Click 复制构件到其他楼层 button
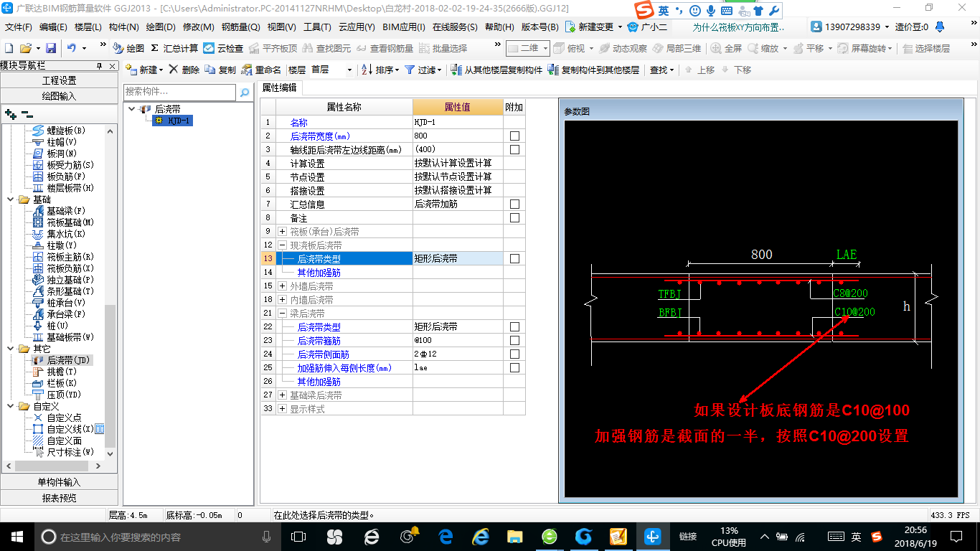This screenshot has width=980, height=551. [x=593, y=70]
